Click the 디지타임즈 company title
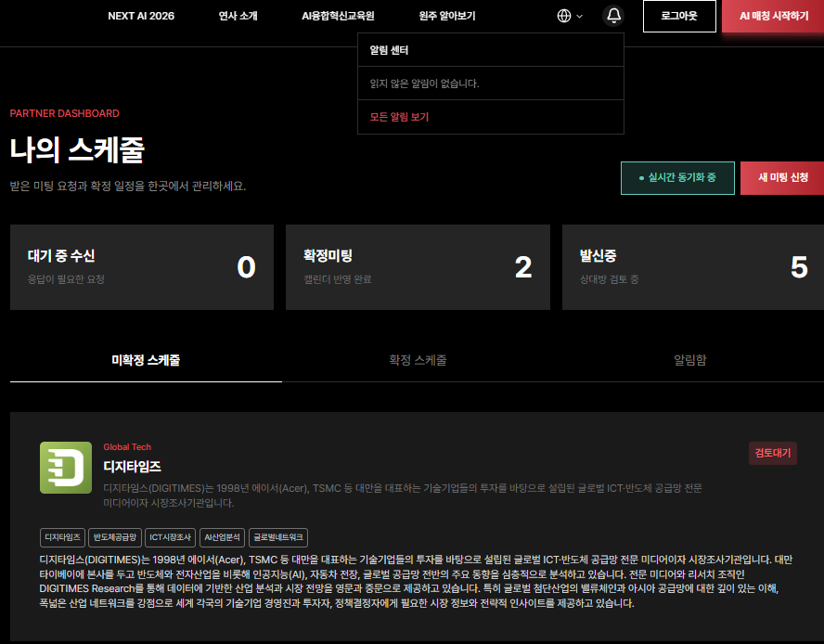The width and height of the screenshot is (824, 644). (x=133, y=467)
